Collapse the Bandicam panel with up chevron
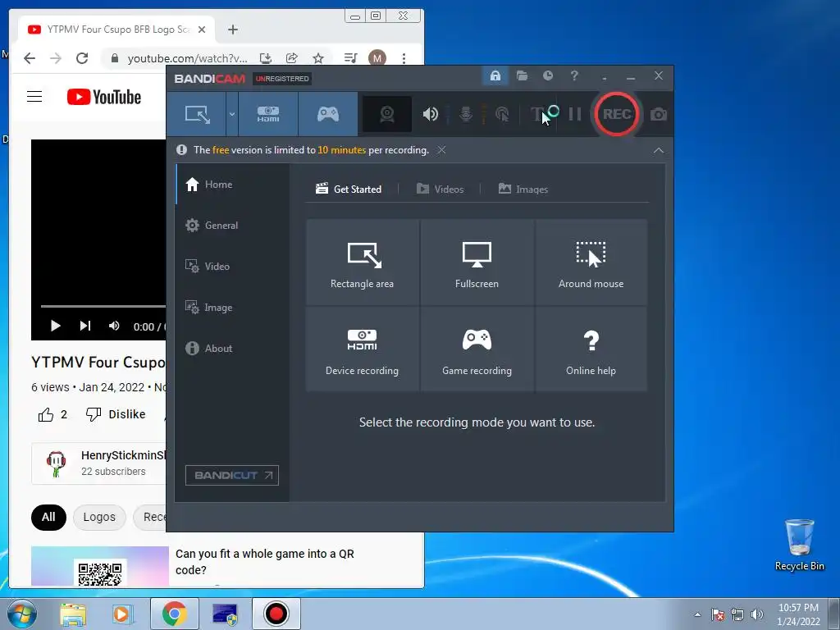840x630 pixels. 659,151
